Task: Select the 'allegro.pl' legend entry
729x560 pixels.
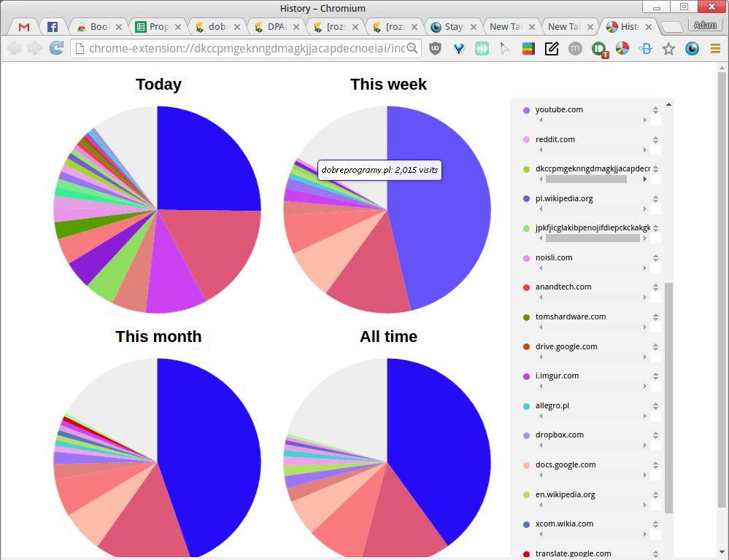Action: (552, 405)
